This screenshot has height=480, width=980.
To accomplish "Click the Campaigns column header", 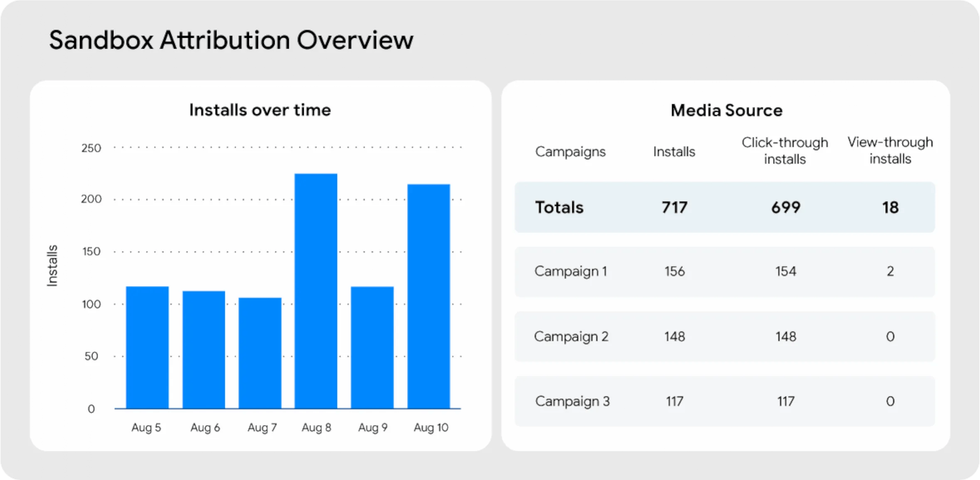I will pos(571,151).
